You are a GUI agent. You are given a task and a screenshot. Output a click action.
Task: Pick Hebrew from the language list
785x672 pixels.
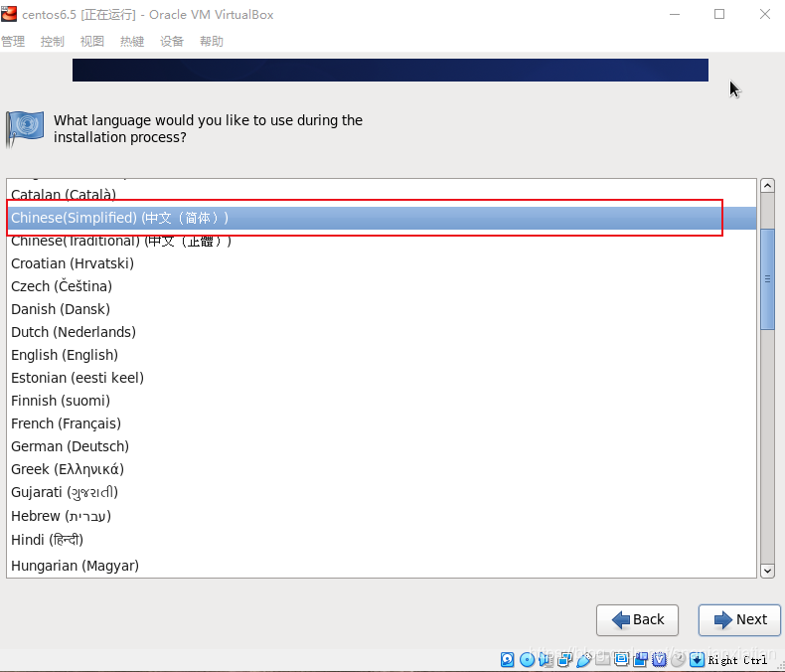coord(382,516)
